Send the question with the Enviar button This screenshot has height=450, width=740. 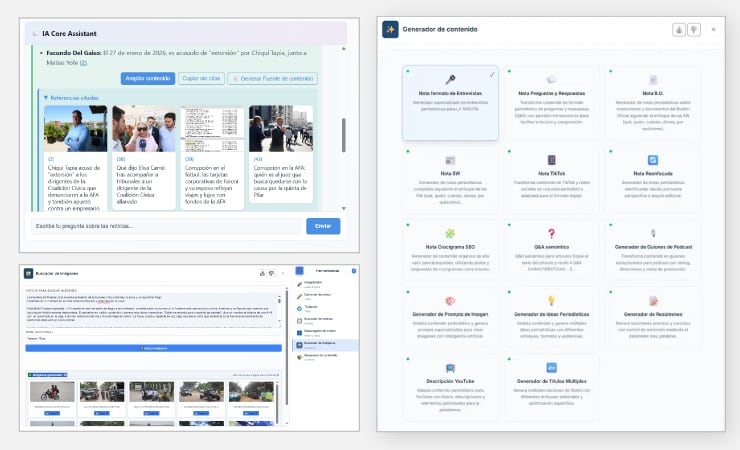pyautogui.click(x=323, y=226)
